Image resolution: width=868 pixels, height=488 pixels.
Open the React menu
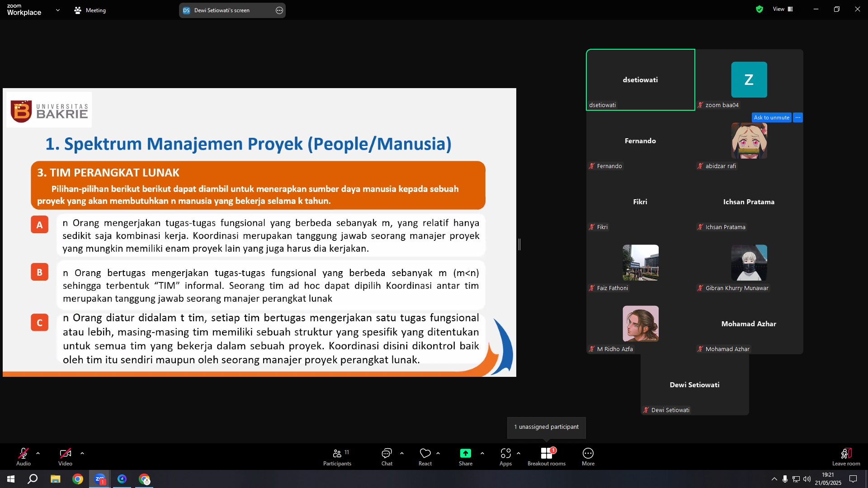[425, 456]
